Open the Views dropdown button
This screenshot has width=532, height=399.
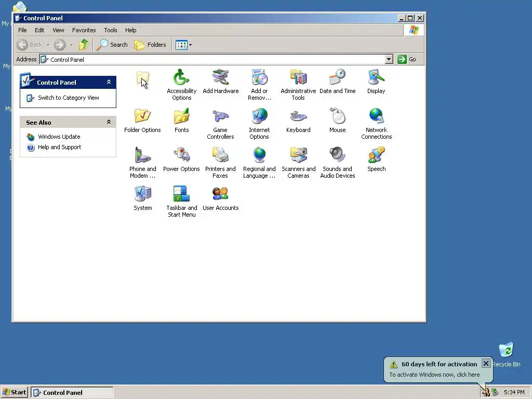pyautogui.click(x=183, y=45)
